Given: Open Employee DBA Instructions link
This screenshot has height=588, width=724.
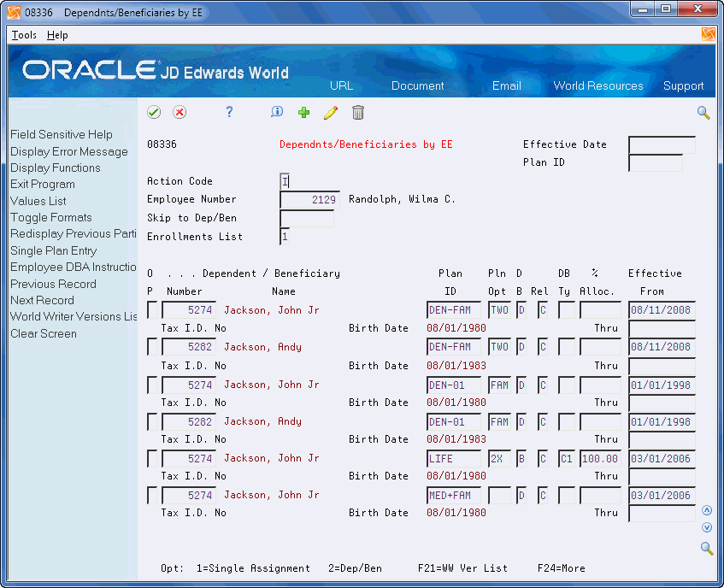Looking at the screenshot, I should 74,268.
